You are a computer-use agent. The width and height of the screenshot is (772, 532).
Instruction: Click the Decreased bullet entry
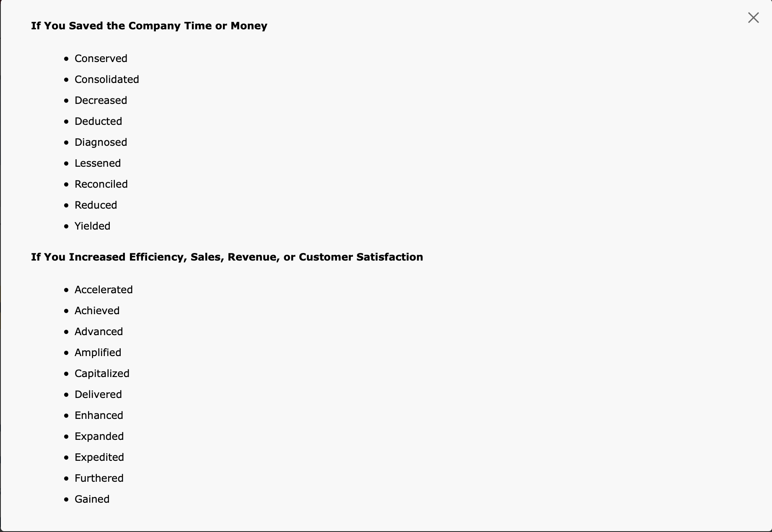point(101,101)
